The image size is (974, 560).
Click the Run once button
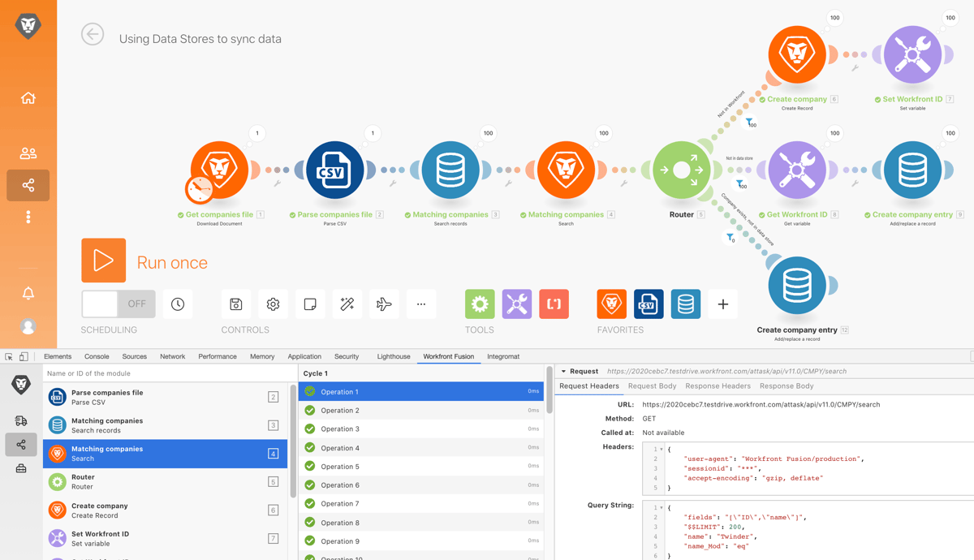point(106,260)
